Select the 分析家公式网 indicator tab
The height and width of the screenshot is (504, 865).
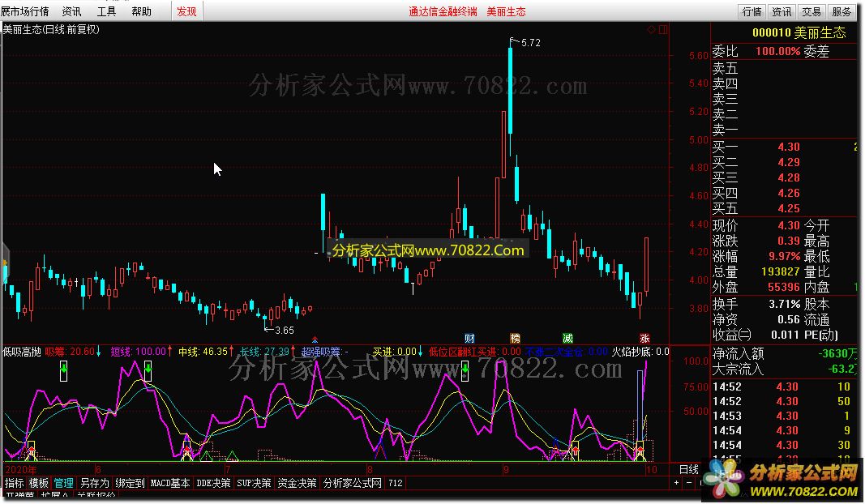pos(353,483)
